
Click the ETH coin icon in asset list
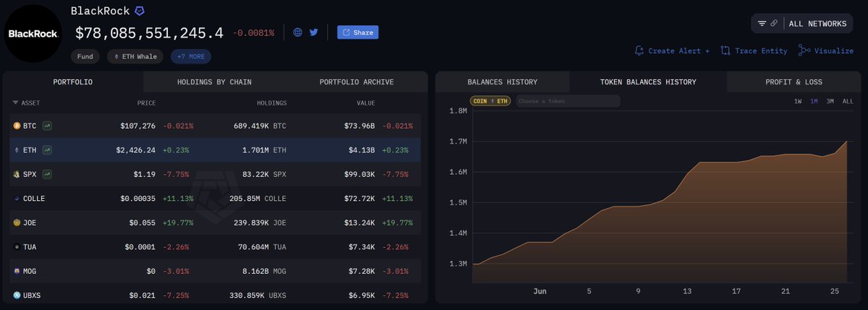(17, 150)
